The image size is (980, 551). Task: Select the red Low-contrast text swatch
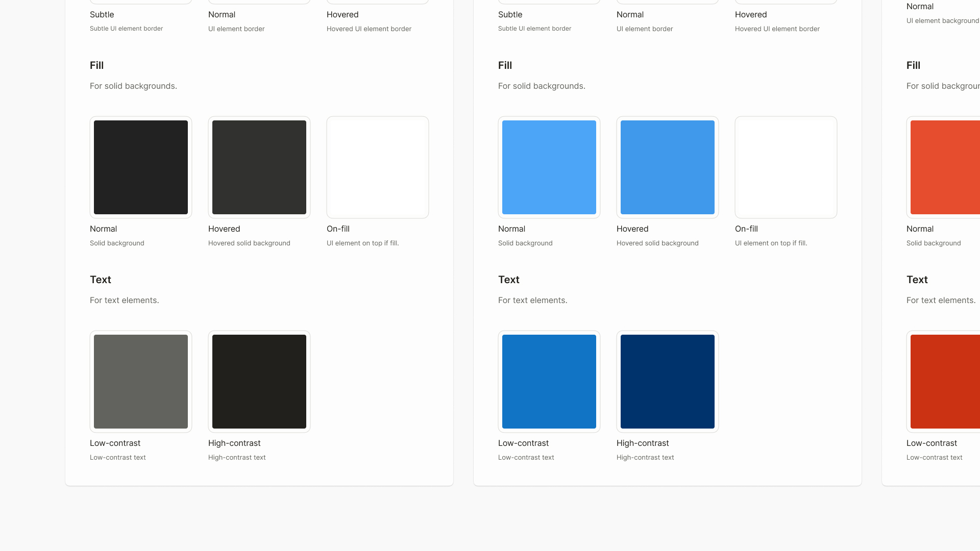coord(945,382)
